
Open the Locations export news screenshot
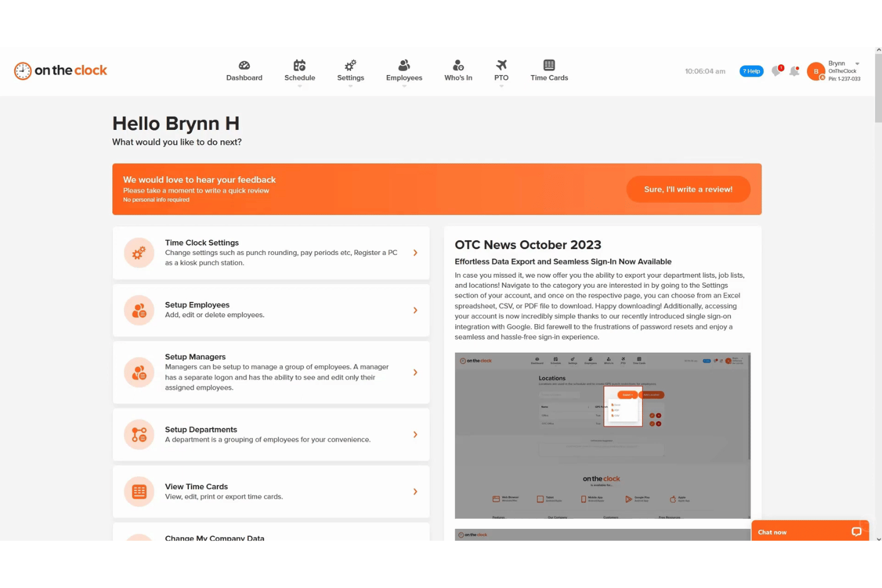(603, 435)
